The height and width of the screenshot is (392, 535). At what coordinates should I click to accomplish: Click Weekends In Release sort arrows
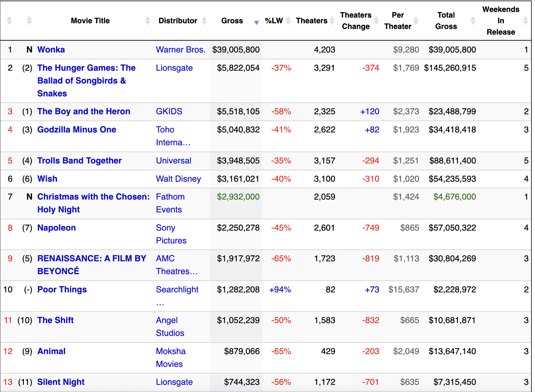pos(525,21)
